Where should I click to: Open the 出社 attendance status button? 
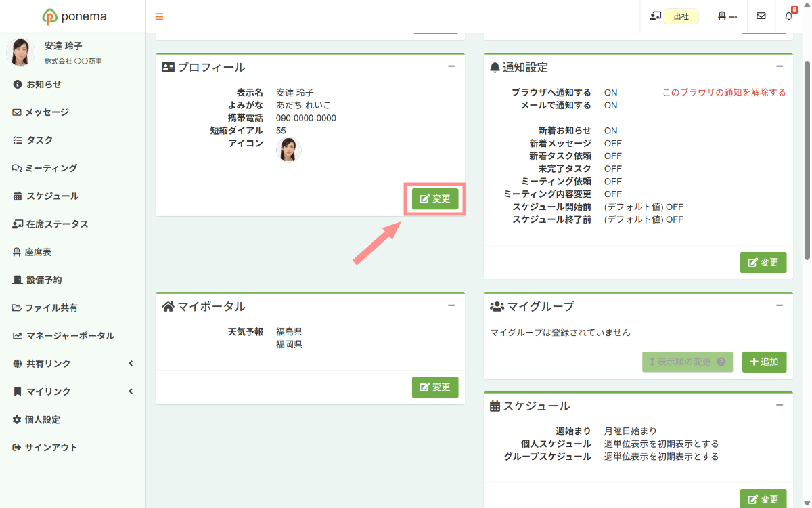coord(681,16)
